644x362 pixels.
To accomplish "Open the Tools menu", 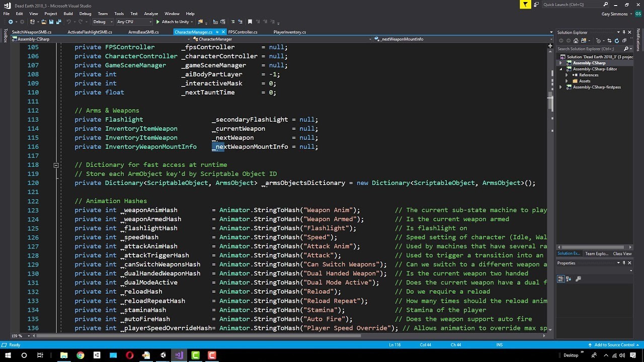I will 119,14.
